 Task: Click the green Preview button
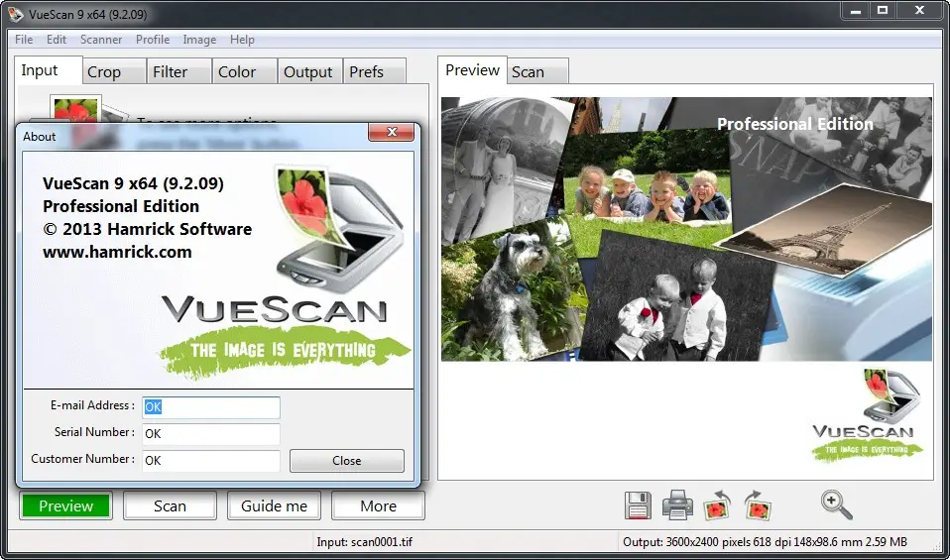pyautogui.click(x=65, y=505)
